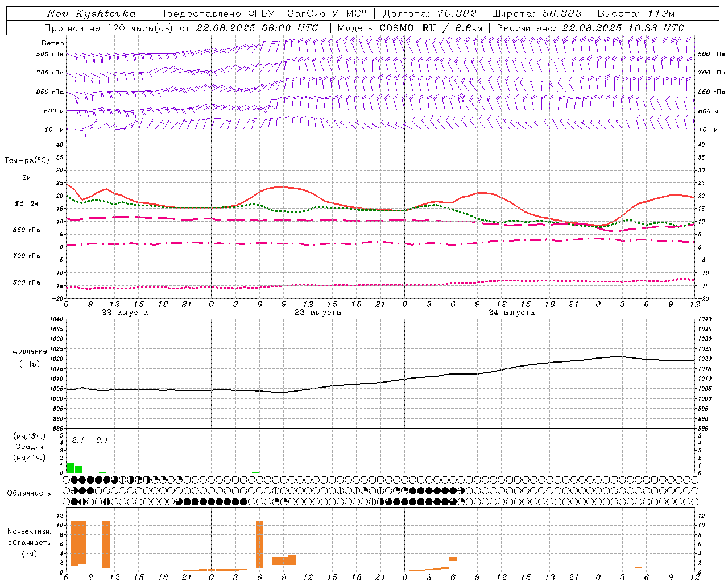Viewport: 728px width, 582px height.
Task: Click the 2.1 precipitation amount value
Action: pyautogui.click(x=78, y=440)
